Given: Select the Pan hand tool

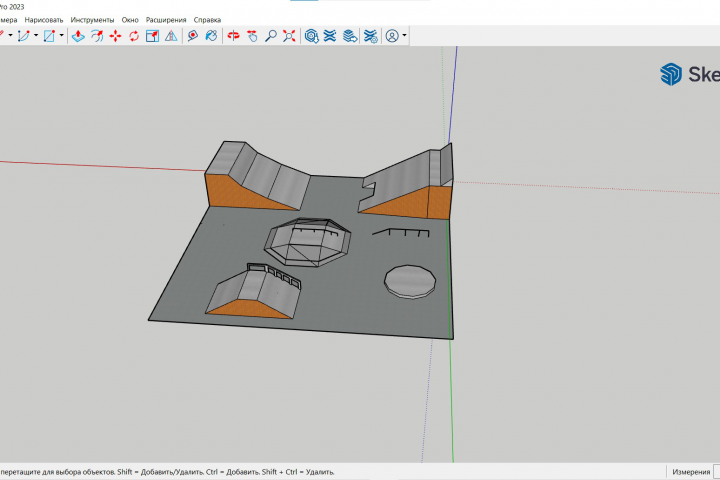Looking at the screenshot, I should tap(252, 36).
